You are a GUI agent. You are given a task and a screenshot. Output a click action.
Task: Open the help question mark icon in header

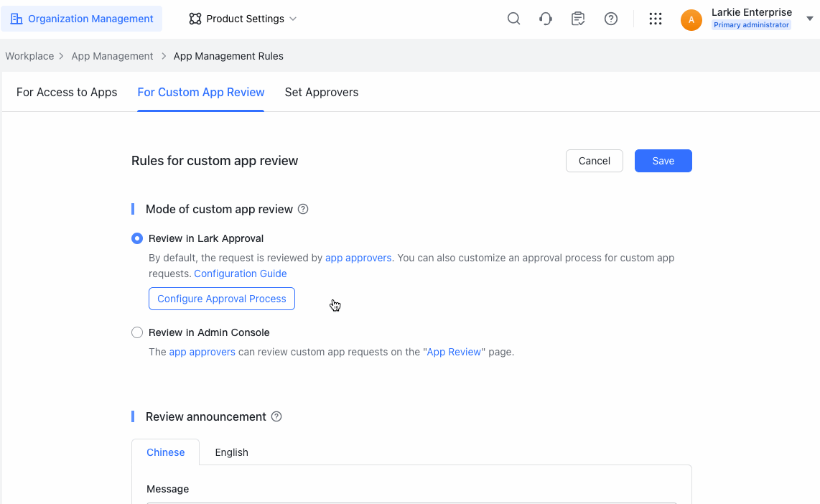click(611, 19)
